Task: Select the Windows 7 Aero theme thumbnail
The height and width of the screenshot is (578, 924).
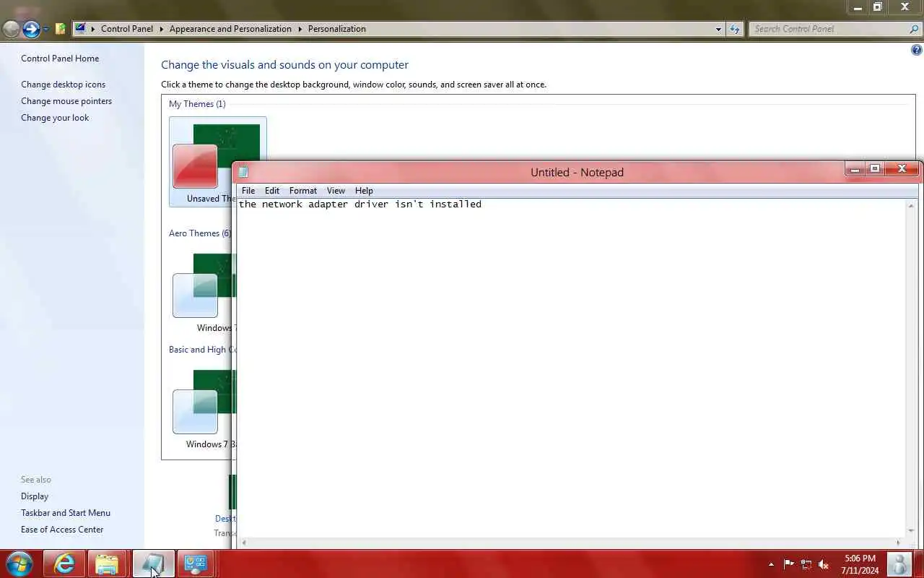Action: pyautogui.click(x=204, y=293)
